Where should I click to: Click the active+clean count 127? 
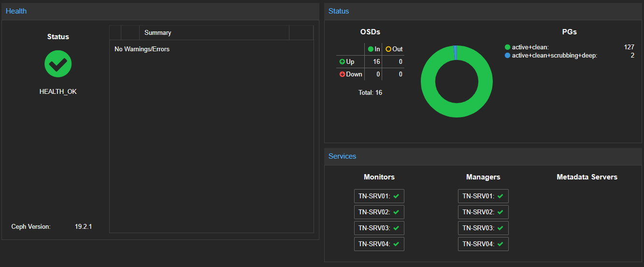click(629, 47)
